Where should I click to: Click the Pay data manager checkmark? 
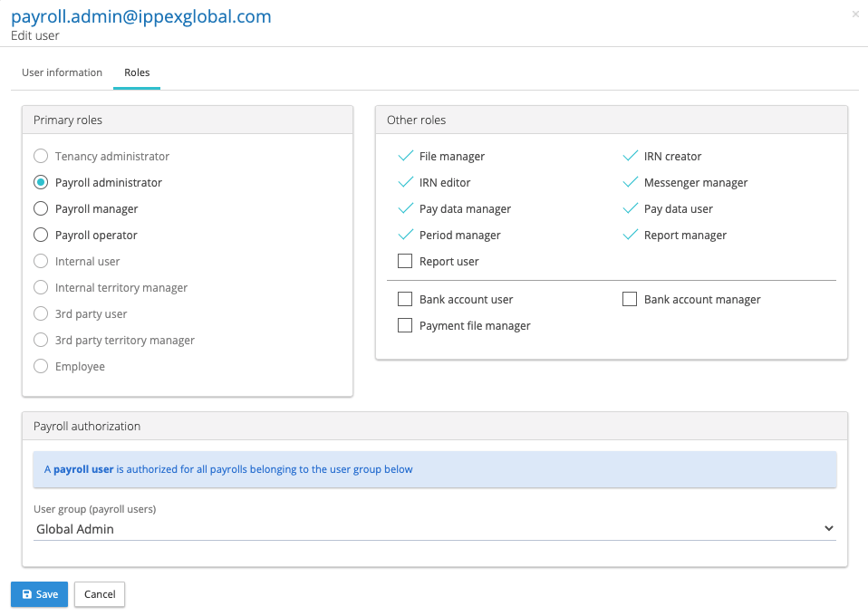coord(405,209)
